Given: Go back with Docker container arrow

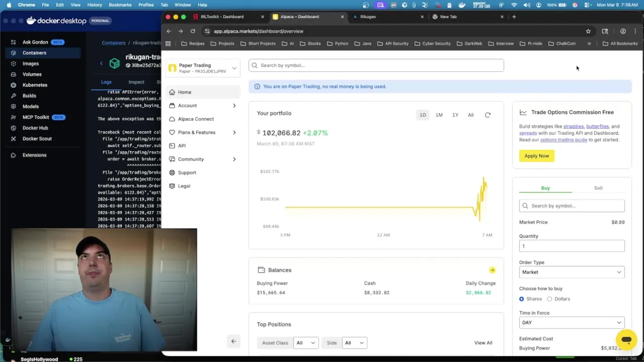Looking at the screenshot, I should [101, 63].
